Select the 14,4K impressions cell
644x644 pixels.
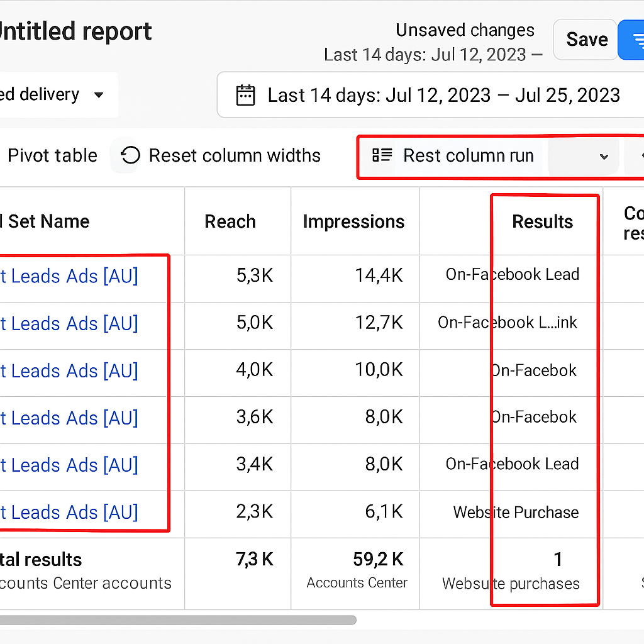tap(379, 275)
